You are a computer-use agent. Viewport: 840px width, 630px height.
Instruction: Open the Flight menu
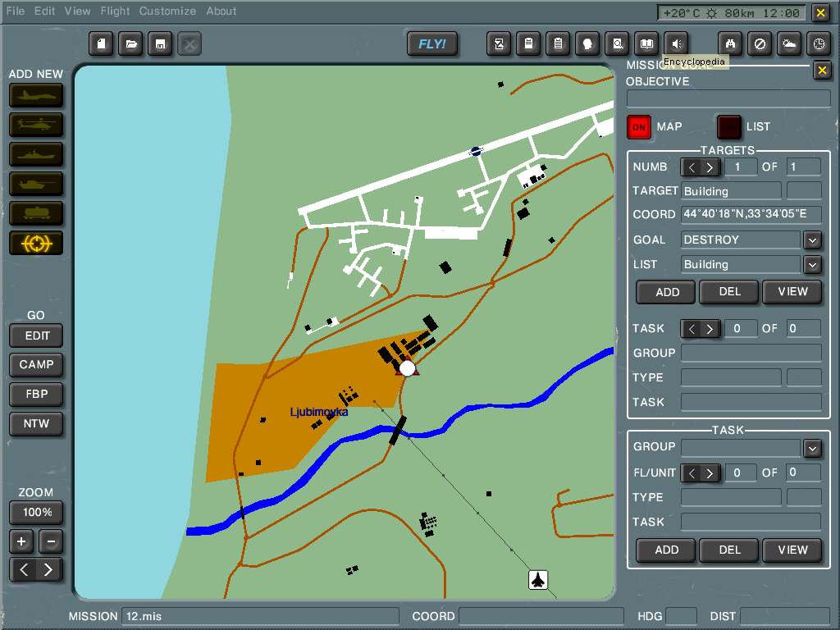115,11
